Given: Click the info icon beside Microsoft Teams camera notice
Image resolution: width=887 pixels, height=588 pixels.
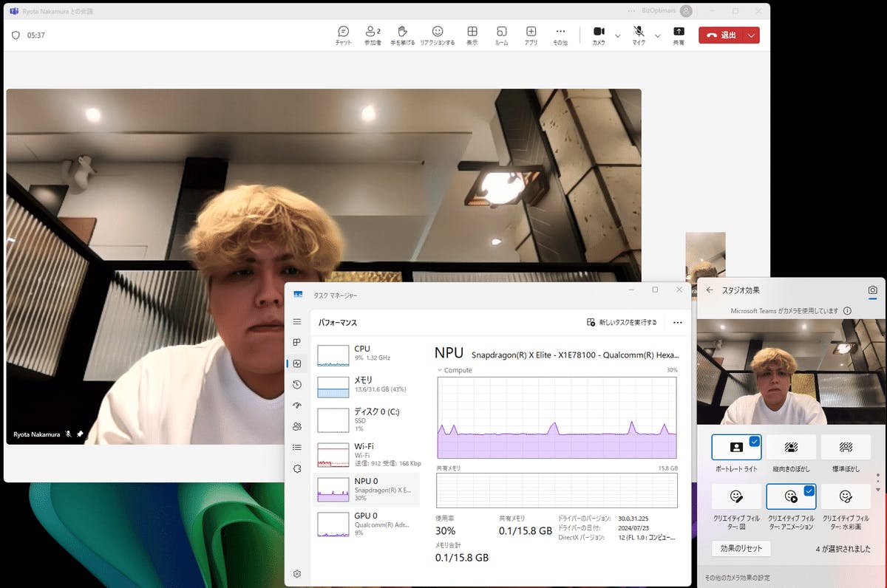Looking at the screenshot, I should pos(847,311).
